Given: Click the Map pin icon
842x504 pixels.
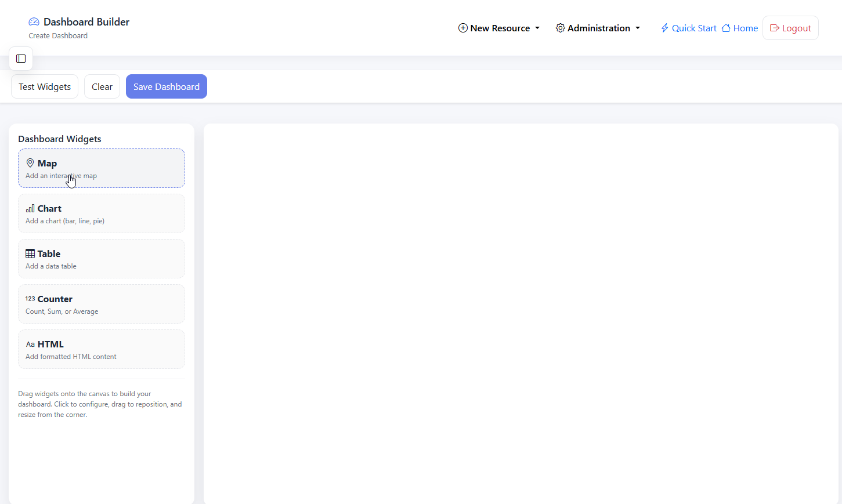Looking at the screenshot, I should (30, 164).
